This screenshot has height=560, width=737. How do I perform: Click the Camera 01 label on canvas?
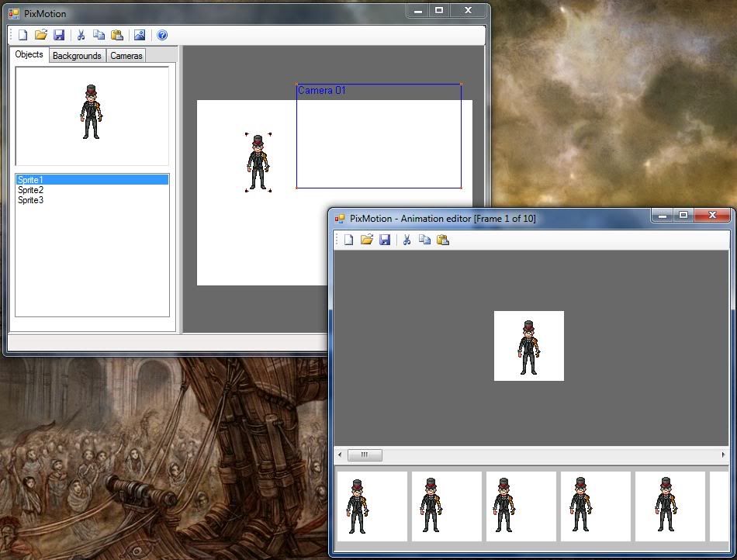point(321,91)
